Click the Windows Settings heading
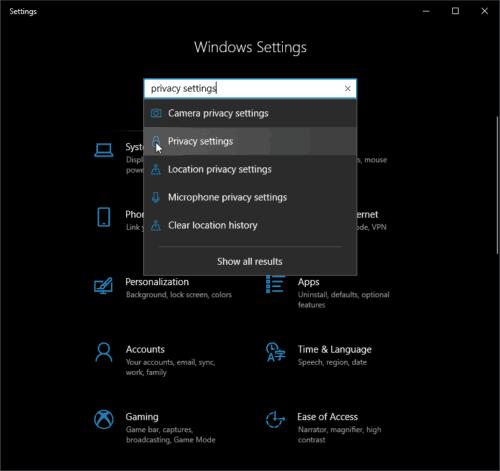The width and height of the screenshot is (500, 471). click(x=250, y=47)
